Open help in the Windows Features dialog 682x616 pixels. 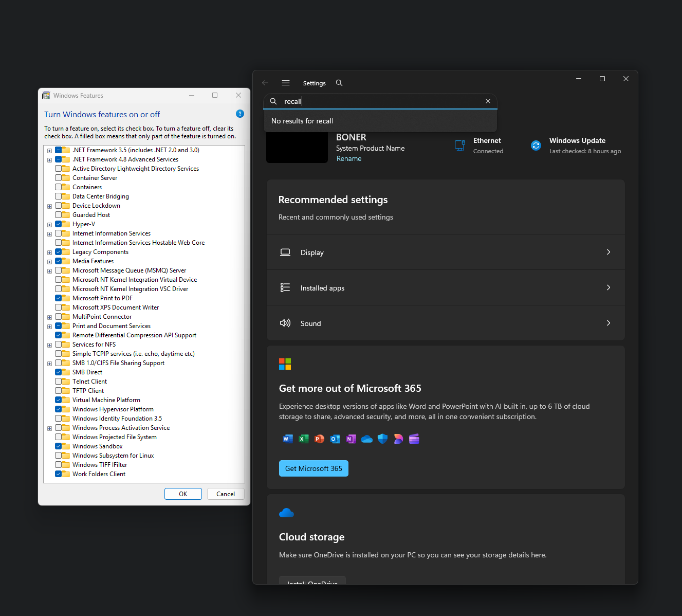(239, 114)
